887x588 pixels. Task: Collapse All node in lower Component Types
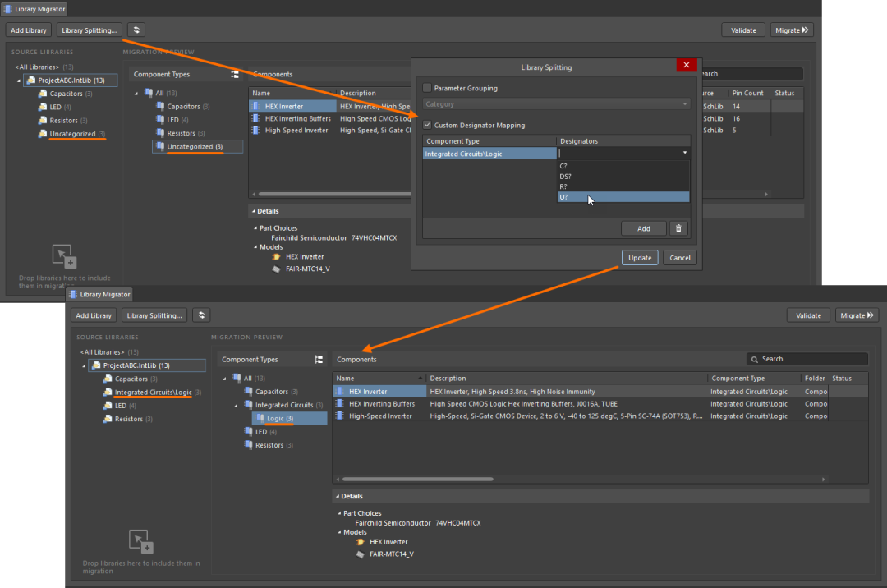[224, 379]
